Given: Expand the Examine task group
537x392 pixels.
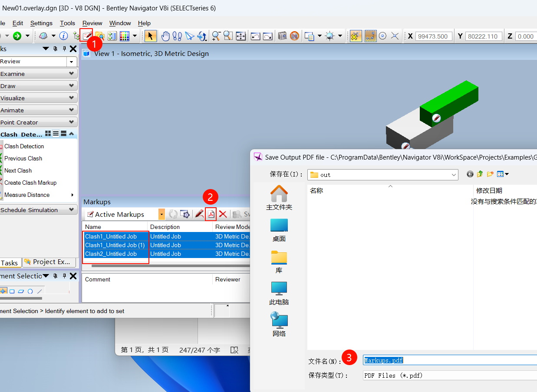Looking at the screenshot, I should tap(38, 74).
